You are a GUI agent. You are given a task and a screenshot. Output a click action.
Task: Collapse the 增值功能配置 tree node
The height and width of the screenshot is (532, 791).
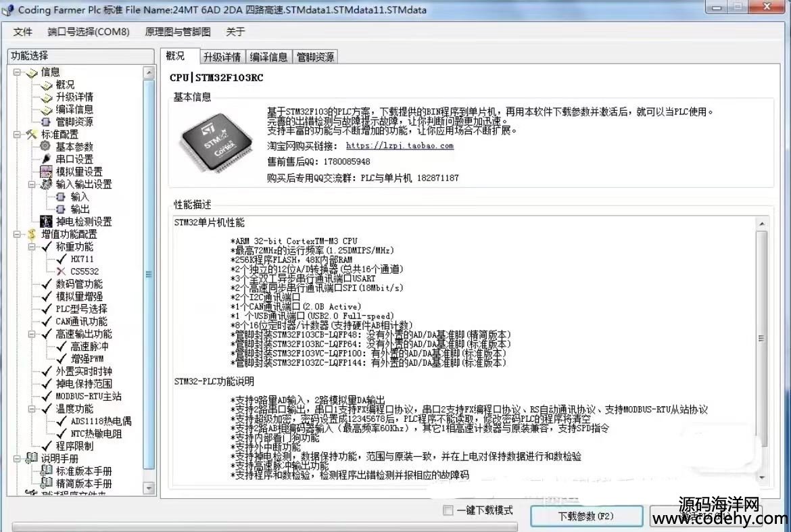pyautogui.click(x=17, y=234)
